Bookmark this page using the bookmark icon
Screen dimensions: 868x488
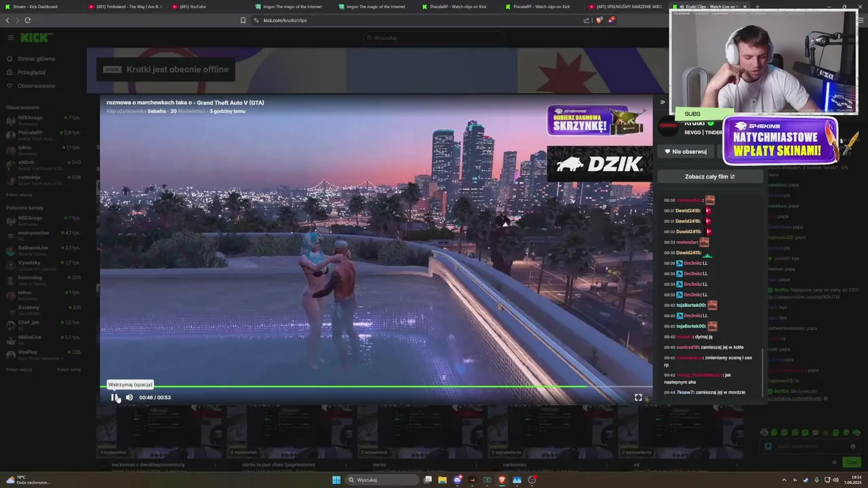click(x=243, y=20)
